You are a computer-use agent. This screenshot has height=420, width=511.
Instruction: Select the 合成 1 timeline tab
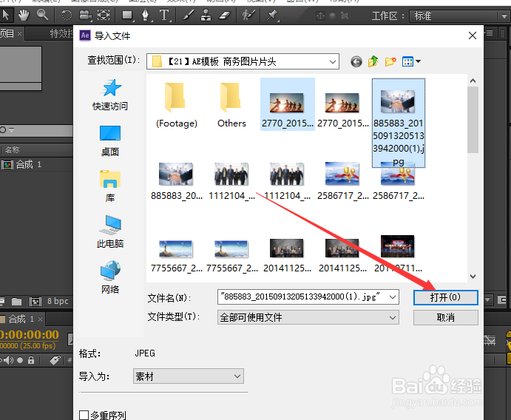click(x=21, y=319)
